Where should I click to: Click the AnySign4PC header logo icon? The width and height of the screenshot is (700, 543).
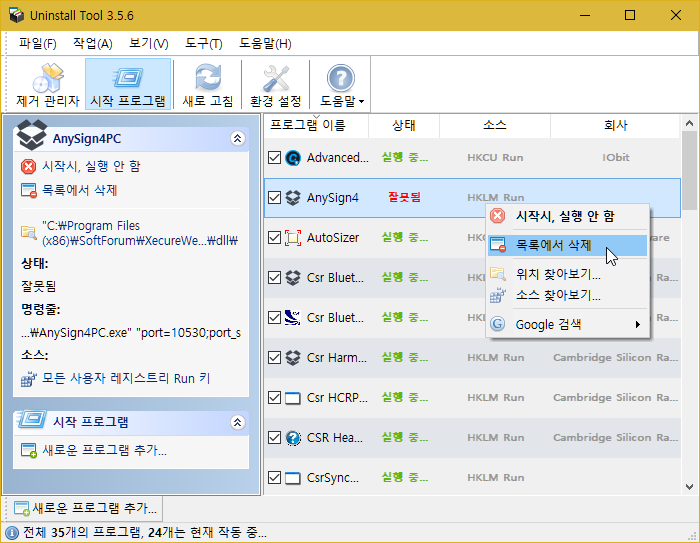point(31,135)
